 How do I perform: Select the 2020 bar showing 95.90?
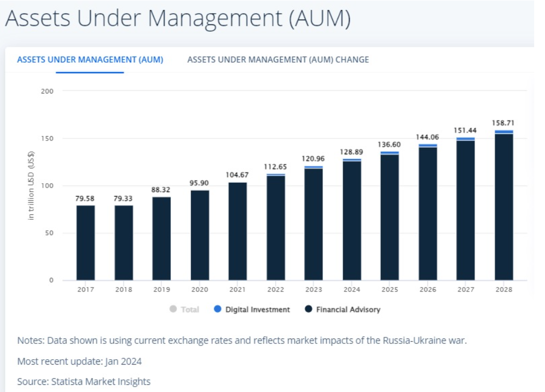pyautogui.click(x=200, y=235)
